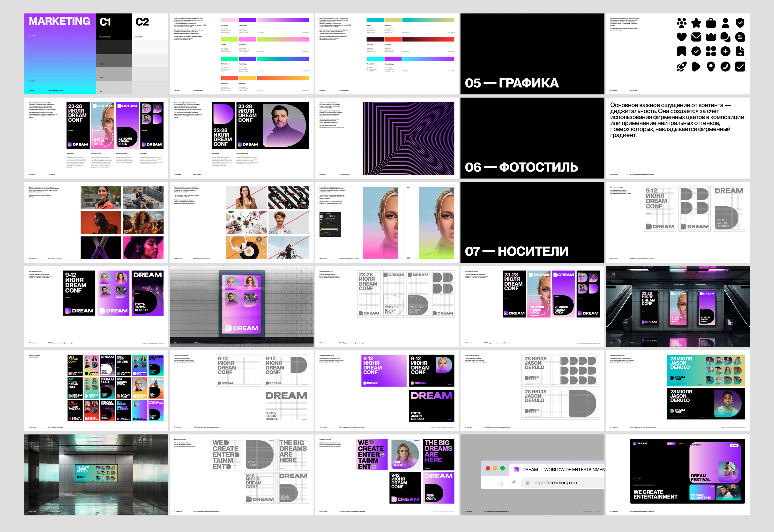Screen dimensions: 774x532
Task: Click the filled checkbox icon
Action: [x=740, y=67]
